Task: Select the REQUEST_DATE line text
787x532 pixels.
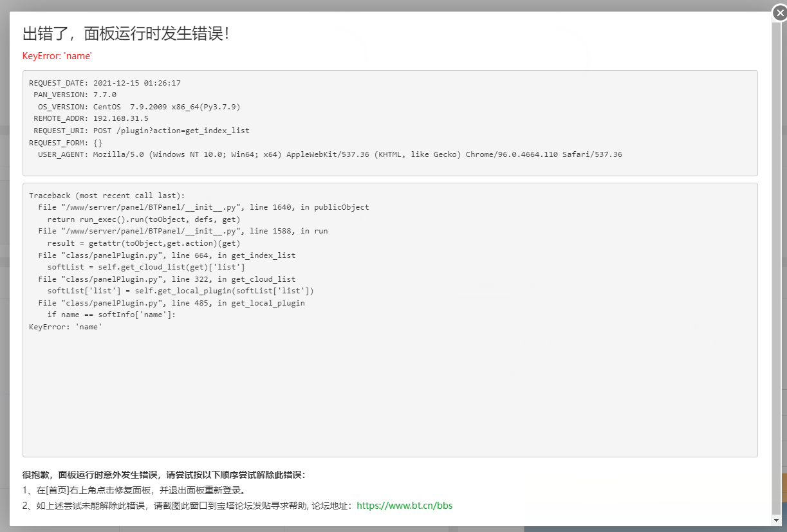Action: click(x=105, y=83)
